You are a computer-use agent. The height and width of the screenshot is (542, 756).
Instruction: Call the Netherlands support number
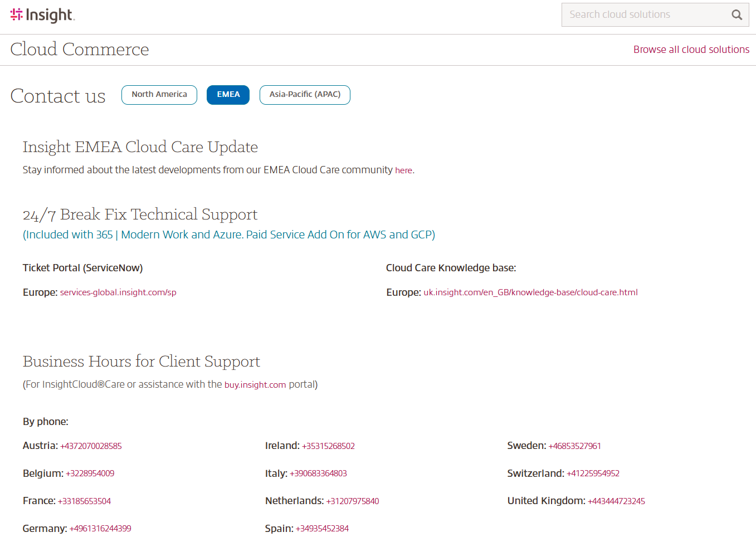point(352,501)
